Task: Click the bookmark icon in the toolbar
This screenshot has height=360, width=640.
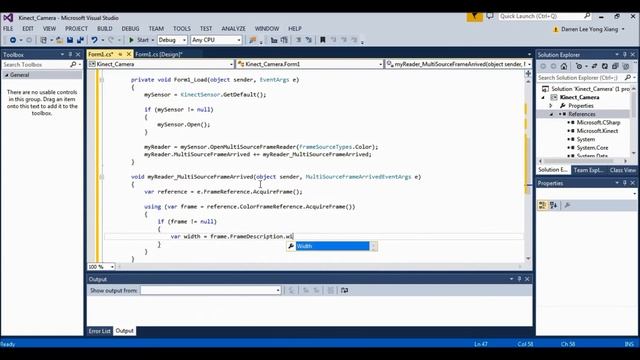Action: pos(322,40)
